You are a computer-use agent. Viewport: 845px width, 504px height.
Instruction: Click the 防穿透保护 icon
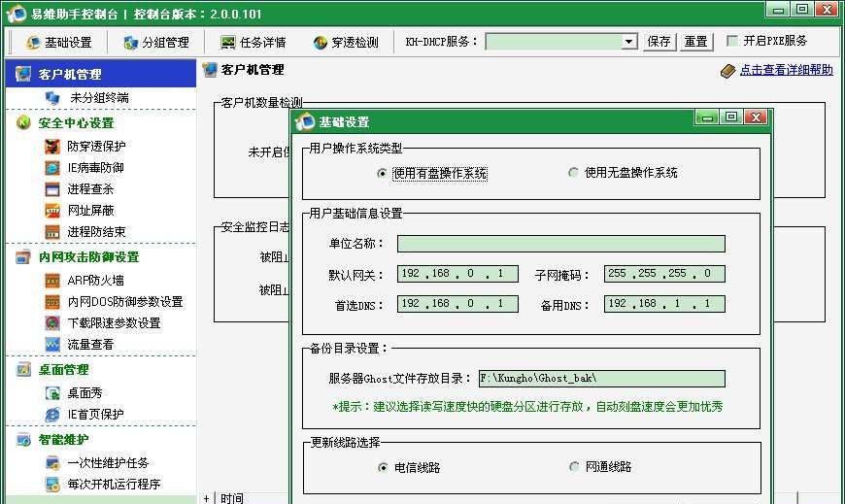tap(52, 146)
